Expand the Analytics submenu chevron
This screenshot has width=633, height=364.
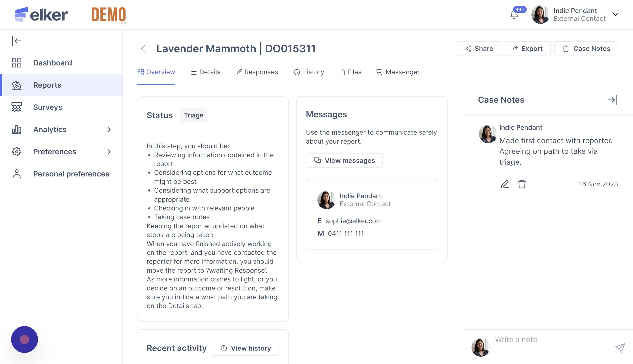(x=109, y=130)
